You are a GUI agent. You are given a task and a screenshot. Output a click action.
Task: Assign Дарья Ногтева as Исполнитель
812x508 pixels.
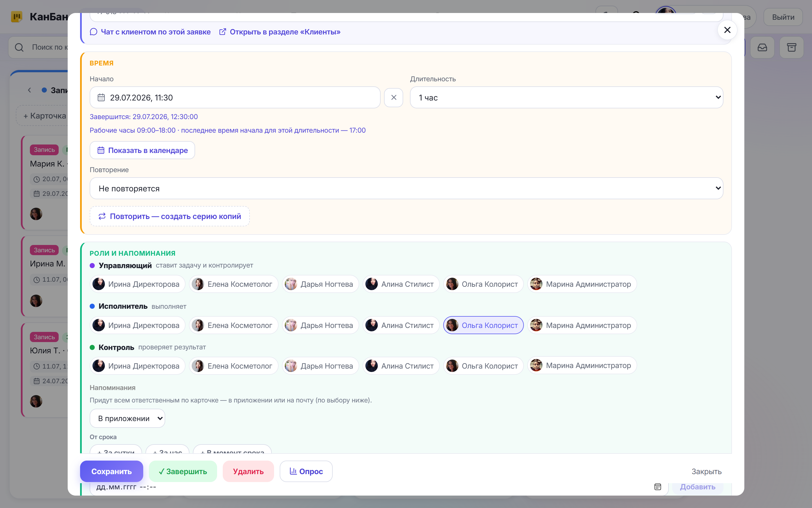click(321, 325)
